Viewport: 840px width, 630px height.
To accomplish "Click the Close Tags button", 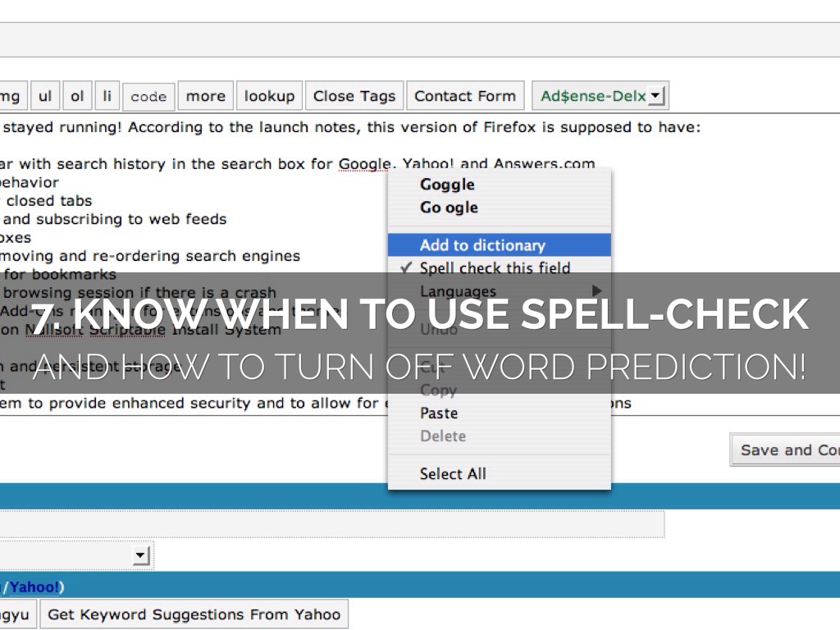I will tap(354, 96).
